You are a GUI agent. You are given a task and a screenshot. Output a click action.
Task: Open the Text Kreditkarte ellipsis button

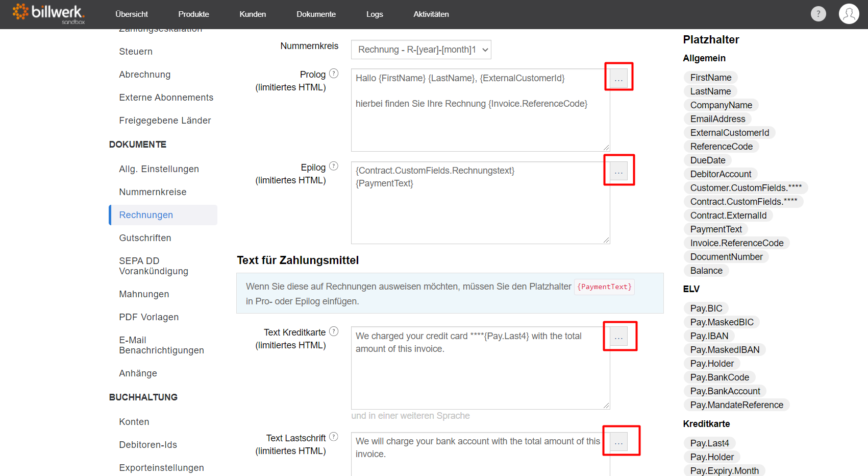point(618,337)
